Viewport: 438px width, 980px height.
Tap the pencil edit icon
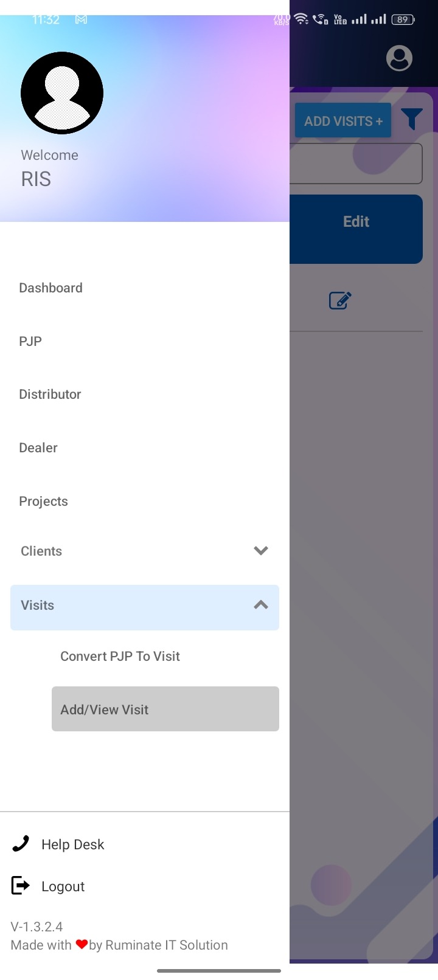[340, 300]
